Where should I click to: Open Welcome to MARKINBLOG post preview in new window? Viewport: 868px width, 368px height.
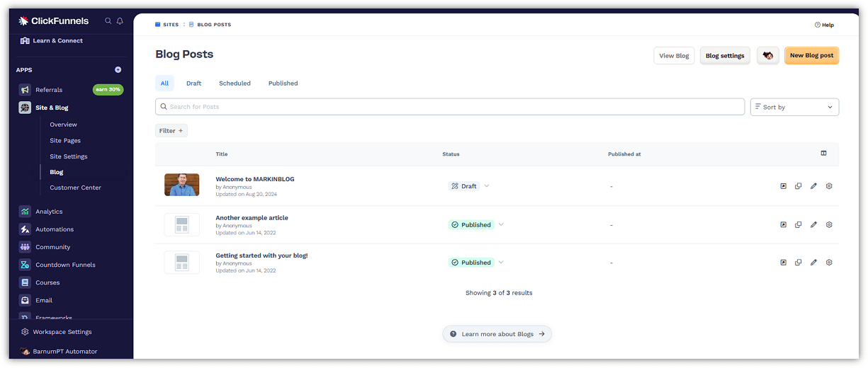[784, 186]
